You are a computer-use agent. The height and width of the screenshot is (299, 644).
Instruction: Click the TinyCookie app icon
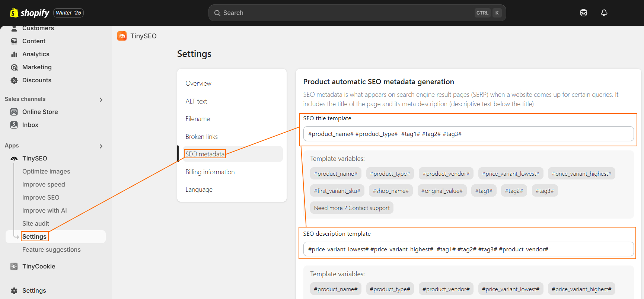point(14,266)
